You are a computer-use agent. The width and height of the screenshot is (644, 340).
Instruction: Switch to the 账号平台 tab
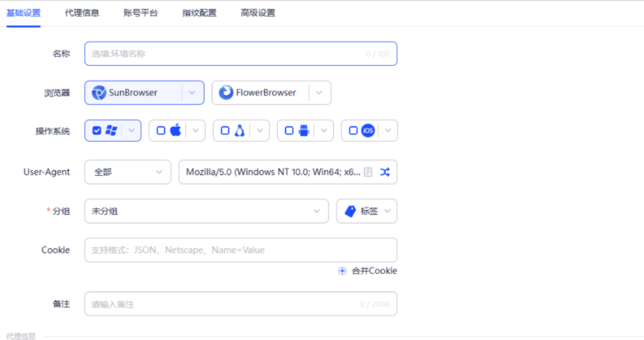(x=141, y=13)
